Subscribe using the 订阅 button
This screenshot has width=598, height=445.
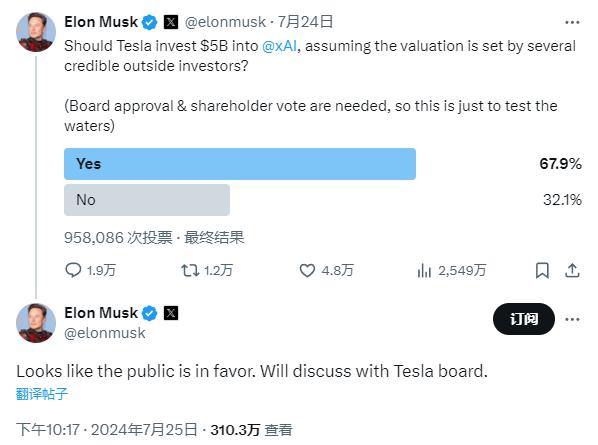point(524,319)
